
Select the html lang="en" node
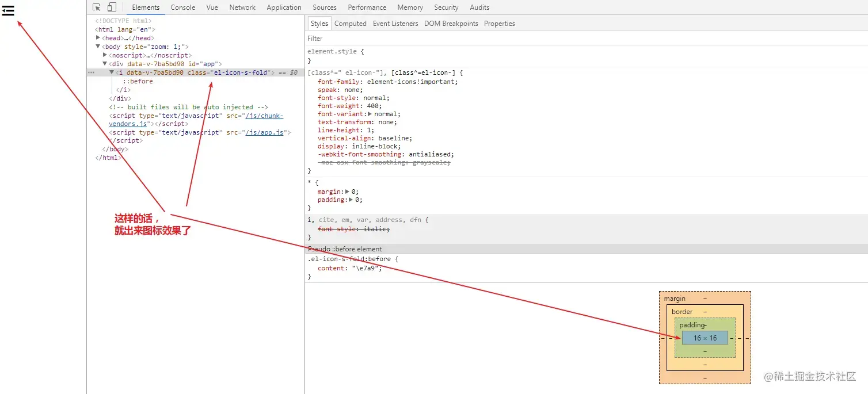pos(125,29)
